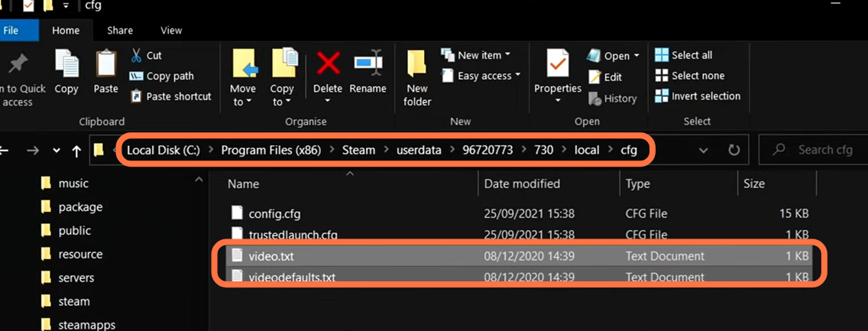Click the red Delete icon
868x331 pixels.
pos(329,63)
